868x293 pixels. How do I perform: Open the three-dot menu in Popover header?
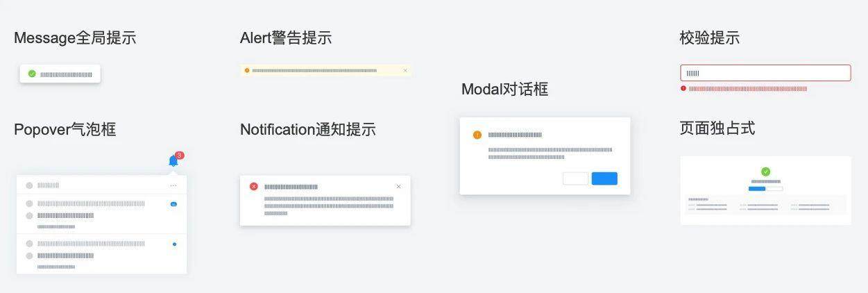pos(173,185)
